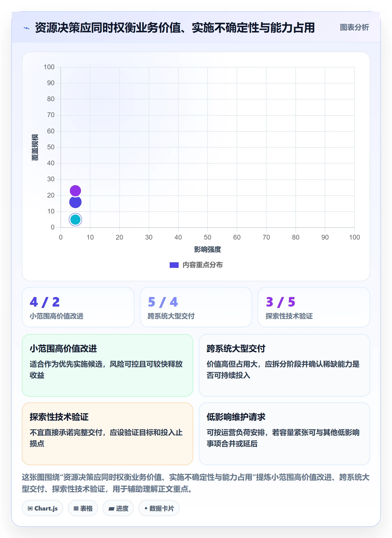Click the 内容重点分布 legend label
The image size is (392, 538).
click(x=203, y=265)
